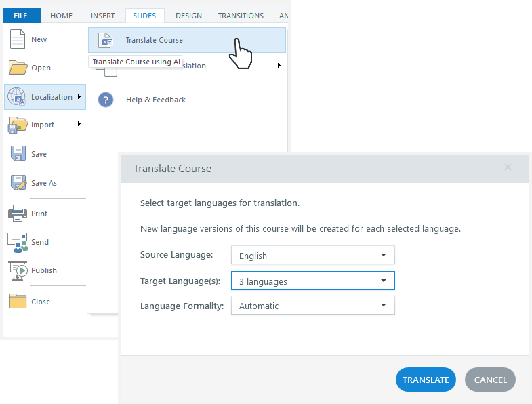Click the Open folder icon
This screenshot has width=532, height=404.
pyautogui.click(x=18, y=68)
